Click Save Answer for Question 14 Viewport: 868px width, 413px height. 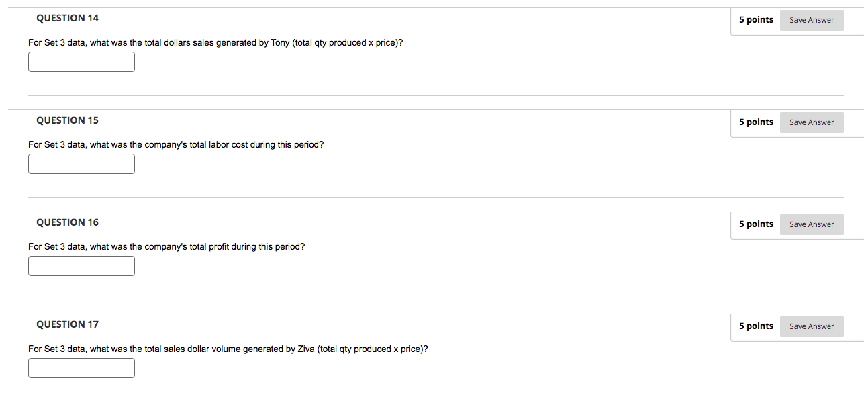pos(811,20)
